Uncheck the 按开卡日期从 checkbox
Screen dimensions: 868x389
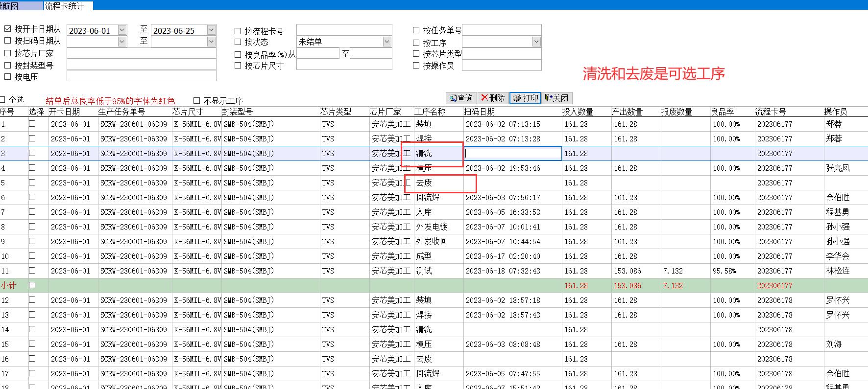pos(7,29)
